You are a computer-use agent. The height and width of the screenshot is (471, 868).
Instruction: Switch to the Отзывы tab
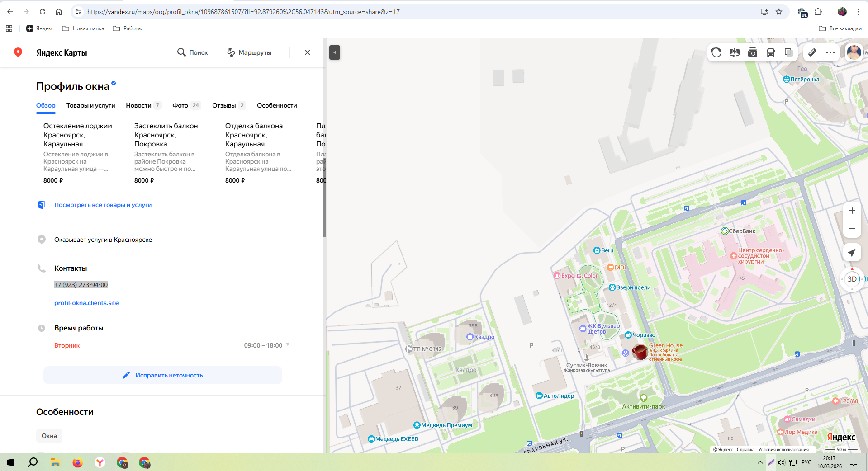click(x=224, y=105)
